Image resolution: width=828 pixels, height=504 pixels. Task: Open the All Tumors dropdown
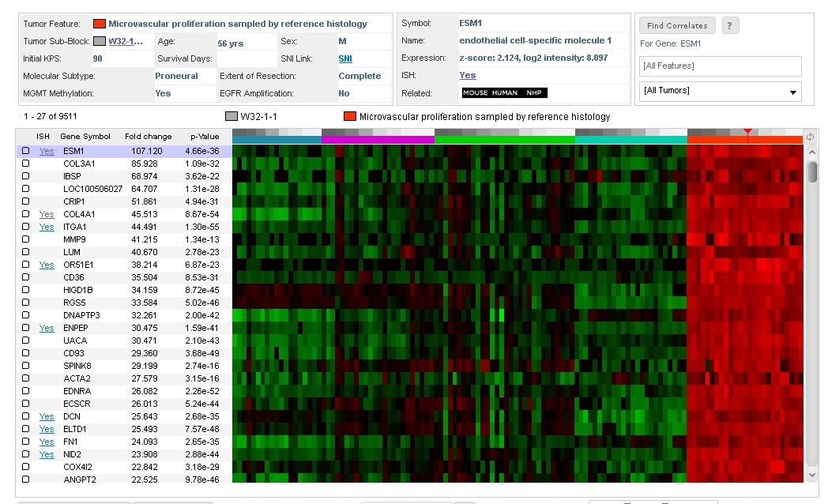(721, 92)
